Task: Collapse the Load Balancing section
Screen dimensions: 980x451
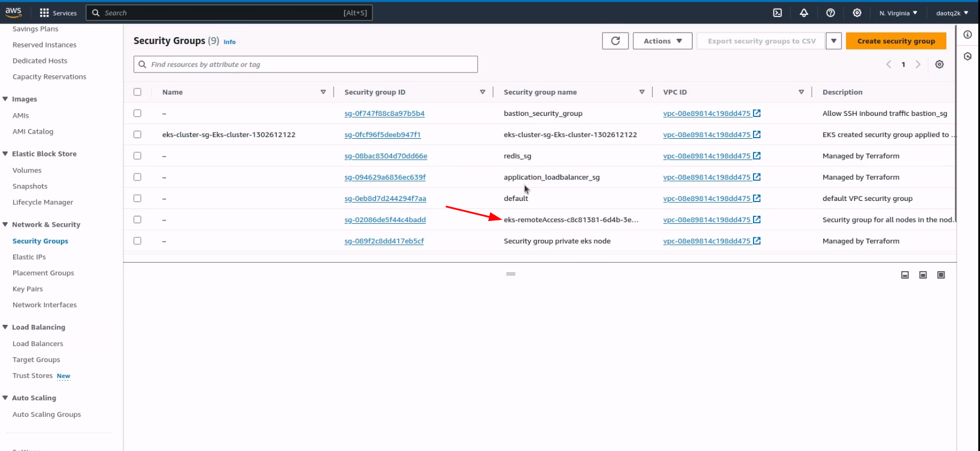Action: 5,327
